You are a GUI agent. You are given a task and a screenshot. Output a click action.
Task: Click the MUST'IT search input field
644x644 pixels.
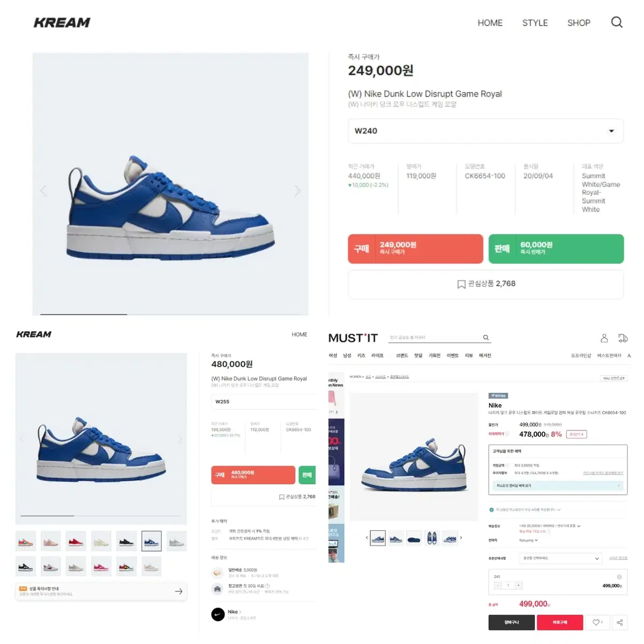(x=434, y=338)
